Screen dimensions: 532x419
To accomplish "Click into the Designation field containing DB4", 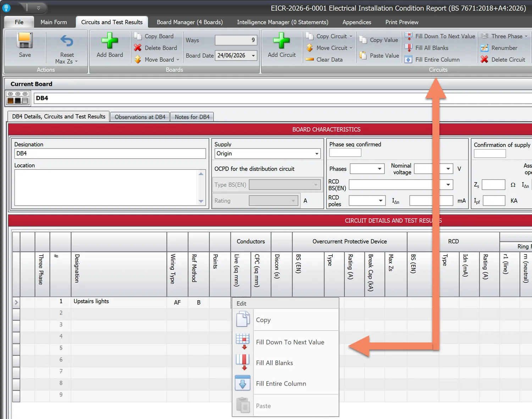I will (x=110, y=153).
